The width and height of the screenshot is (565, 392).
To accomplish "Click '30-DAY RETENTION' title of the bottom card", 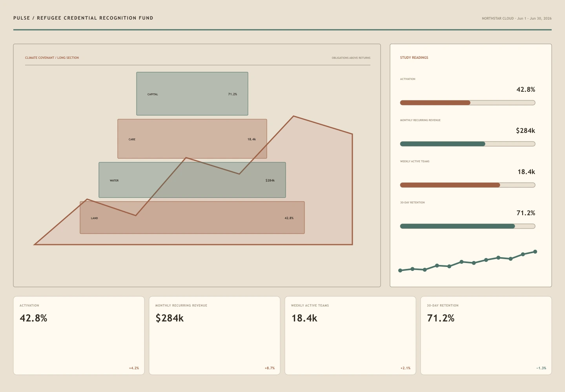I will click(443, 305).
